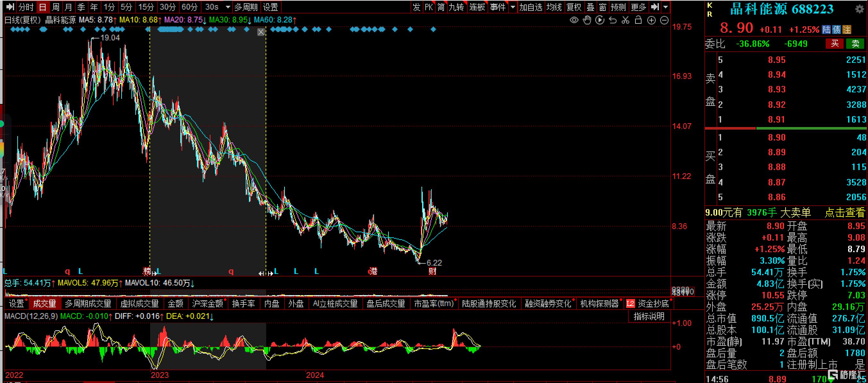
Task: Switch to 分时 intraday view
Action: tap(26, 7)
